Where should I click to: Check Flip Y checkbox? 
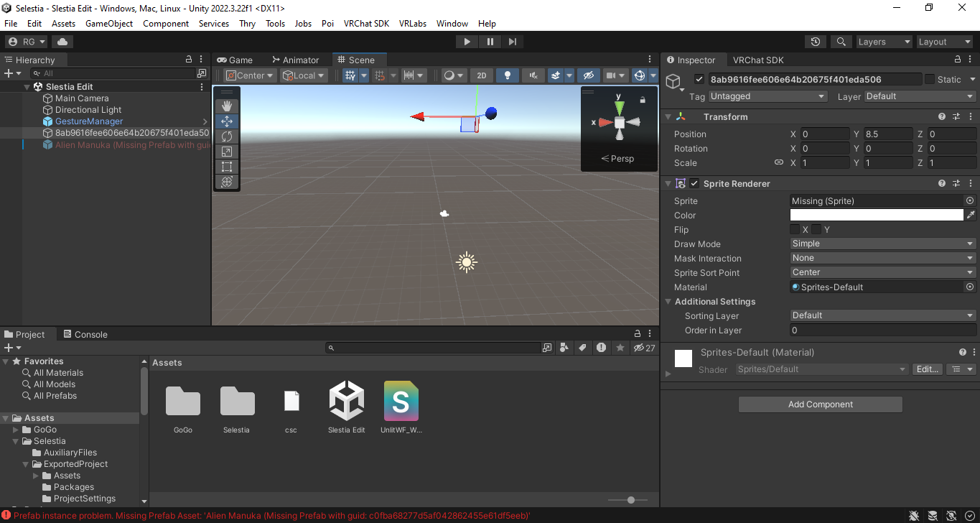(x=816, y=230)
